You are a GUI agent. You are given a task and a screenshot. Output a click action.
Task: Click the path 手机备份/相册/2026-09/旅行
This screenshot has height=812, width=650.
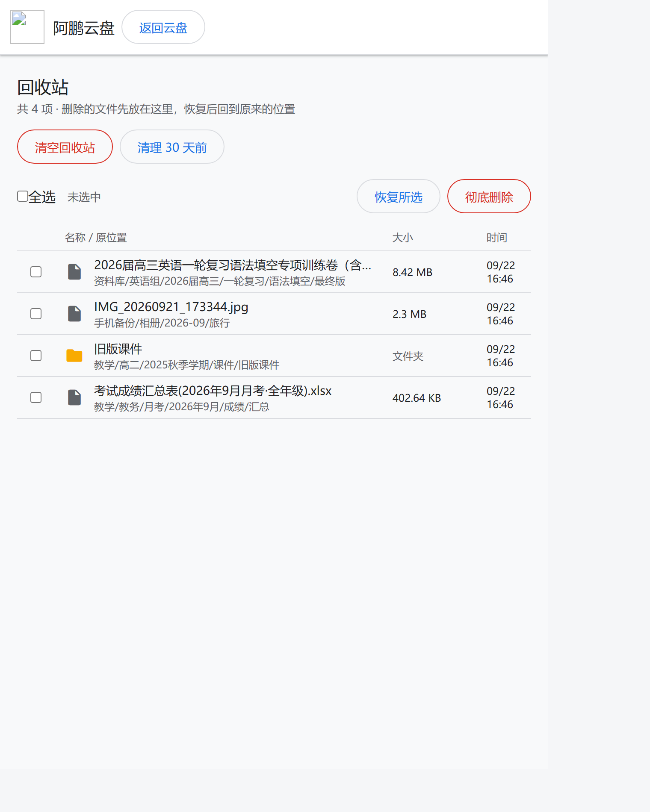(162, 323)
